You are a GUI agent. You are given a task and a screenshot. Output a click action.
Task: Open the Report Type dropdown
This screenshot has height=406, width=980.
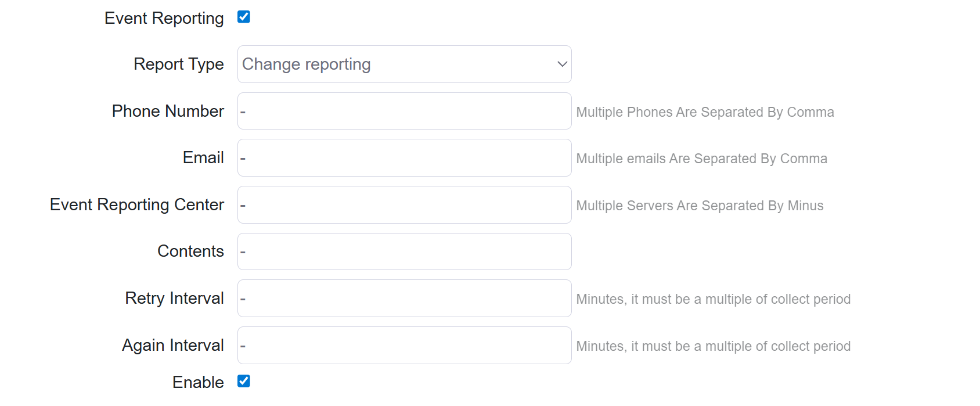pos(404,64)
